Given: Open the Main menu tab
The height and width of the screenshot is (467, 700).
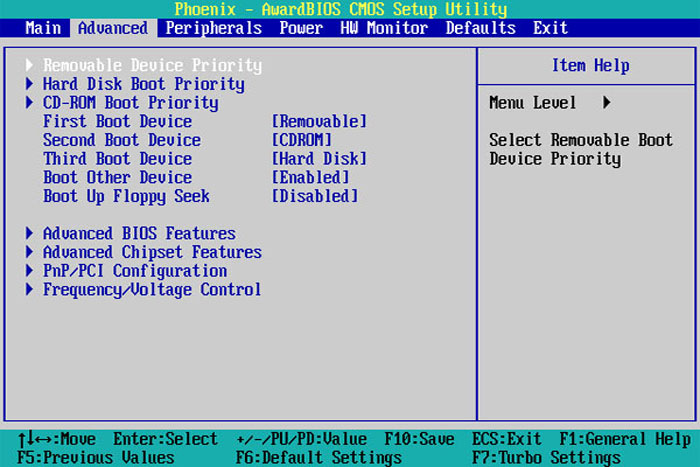Looking at the screenshot, I should (43, 28).
